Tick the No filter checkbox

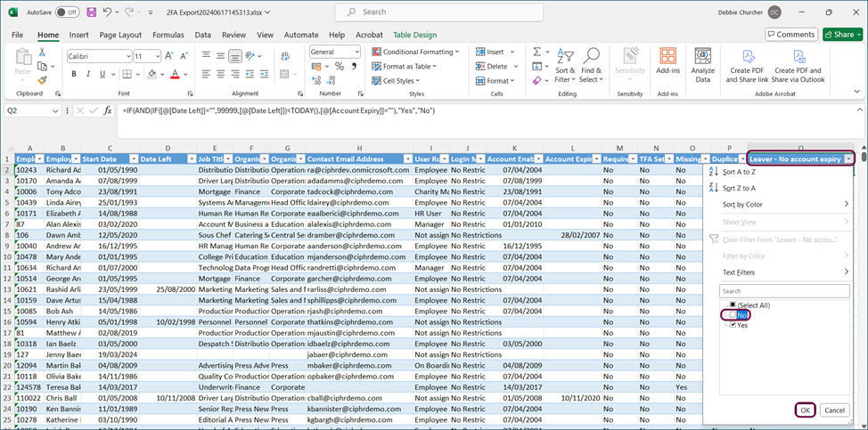(733, 314)
